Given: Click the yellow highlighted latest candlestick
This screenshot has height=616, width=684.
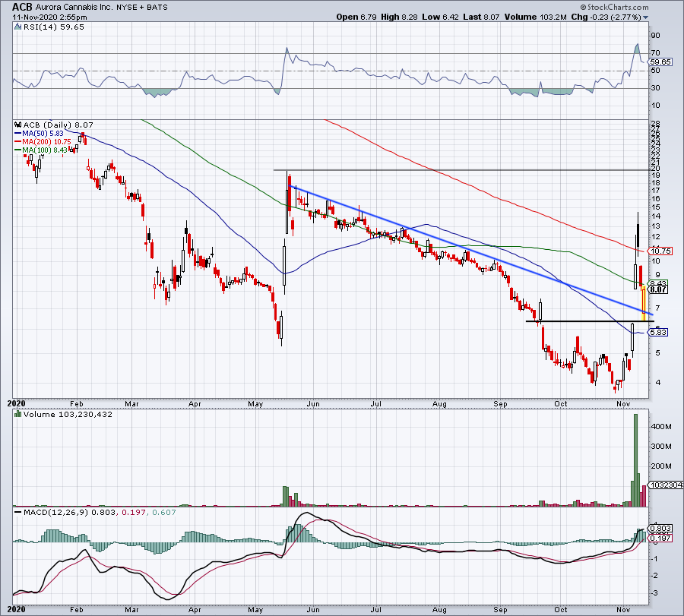Looking at the screenshot, I should (644, 302).
